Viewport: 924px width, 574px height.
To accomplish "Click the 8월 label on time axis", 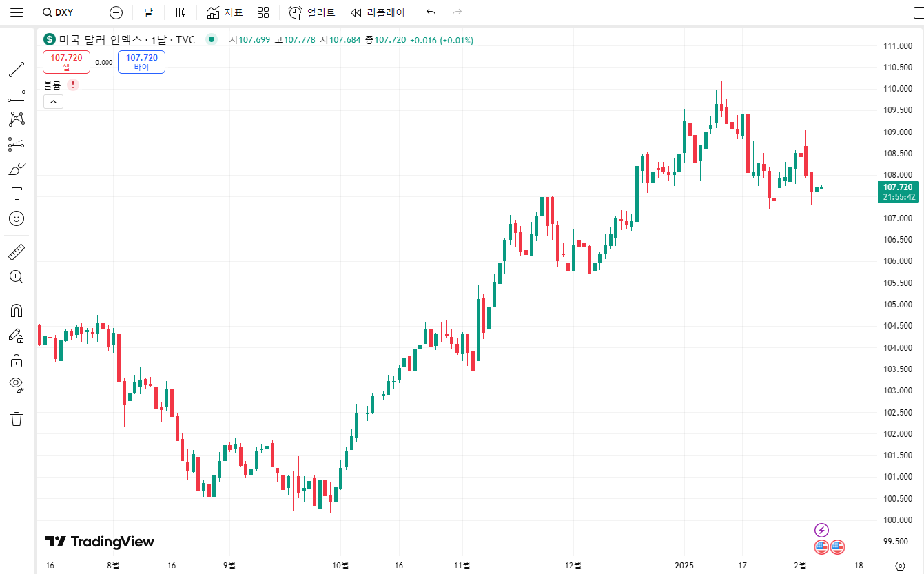I will [114, 565].
